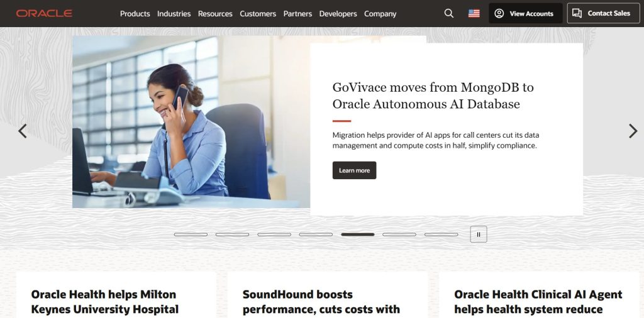Click Learn more about GoVivace migration
Screen dimensions: 644x318
click(354, 170)
